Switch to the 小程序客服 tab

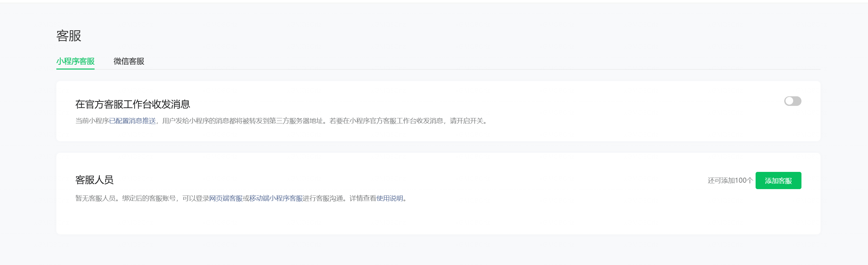75,61
